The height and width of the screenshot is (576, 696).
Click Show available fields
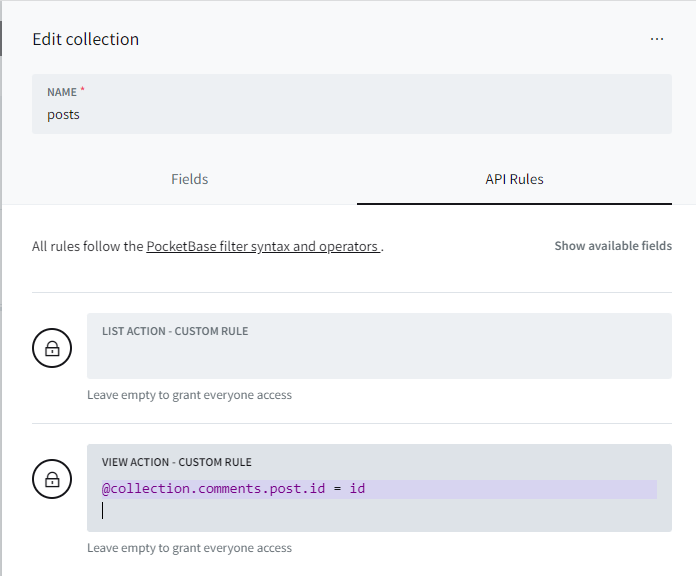(613, 246)
